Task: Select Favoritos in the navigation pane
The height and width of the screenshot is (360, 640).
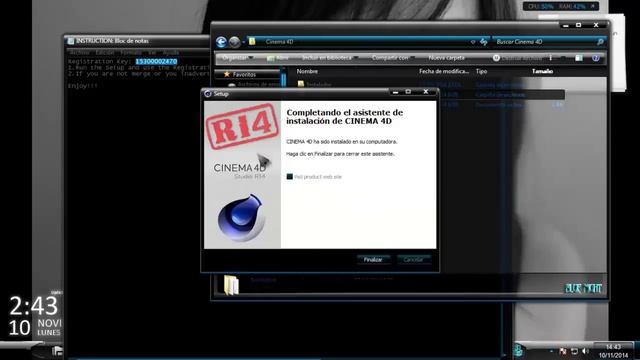Action: coord(244,75)
